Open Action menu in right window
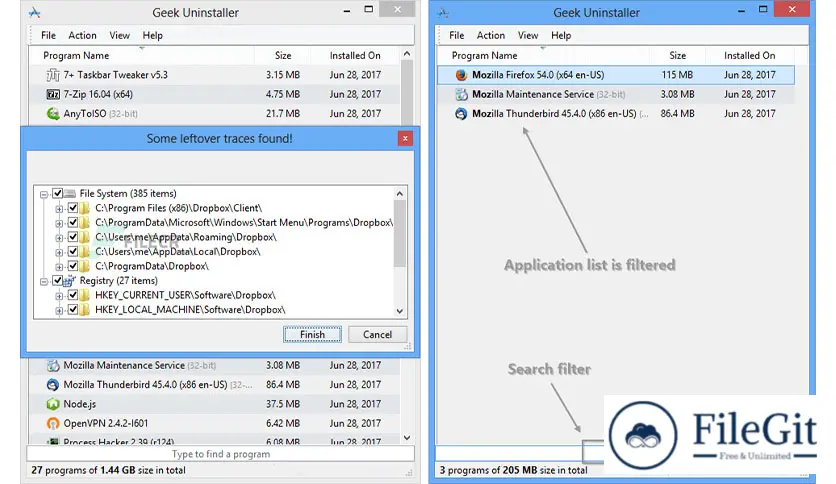The image size is (836, 484). (491, 36)
